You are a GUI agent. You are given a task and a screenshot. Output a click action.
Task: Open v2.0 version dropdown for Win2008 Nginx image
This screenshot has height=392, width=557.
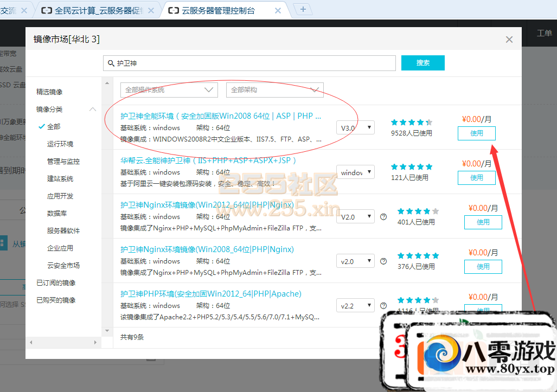point(355,261)
